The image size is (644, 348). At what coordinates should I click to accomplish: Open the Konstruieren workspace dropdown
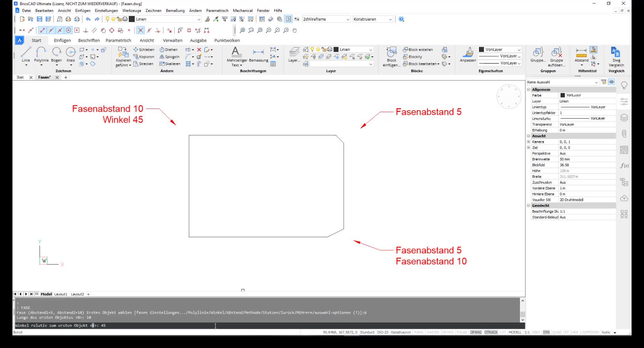372,19
